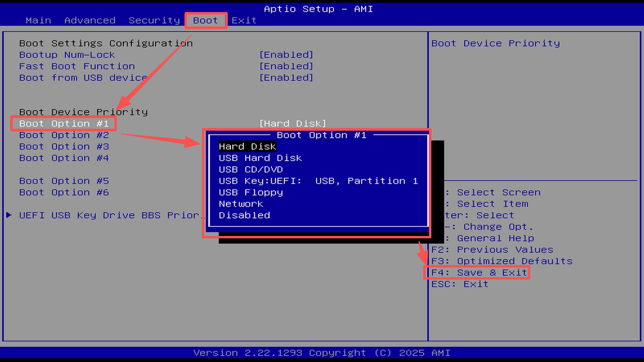Open the Exit menu tab

(x=244, y=20)
